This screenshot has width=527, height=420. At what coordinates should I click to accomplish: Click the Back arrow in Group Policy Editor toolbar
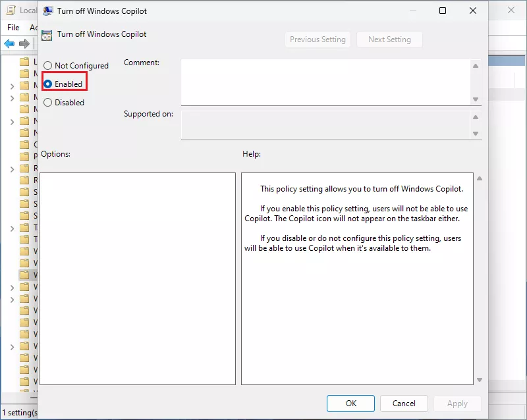tap(9, 43)
